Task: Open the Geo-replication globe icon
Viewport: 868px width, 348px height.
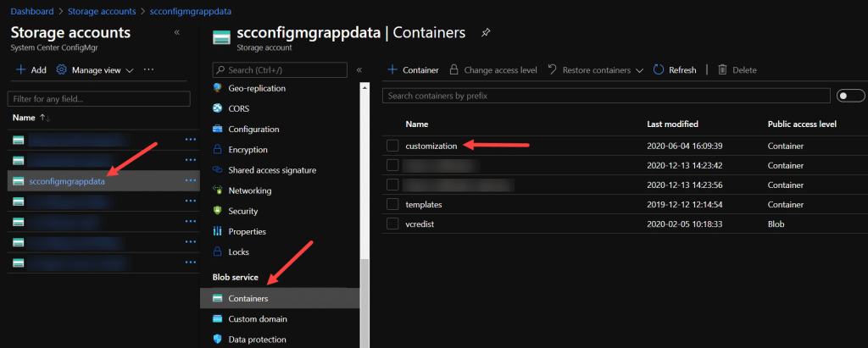Action: (218, 88)
